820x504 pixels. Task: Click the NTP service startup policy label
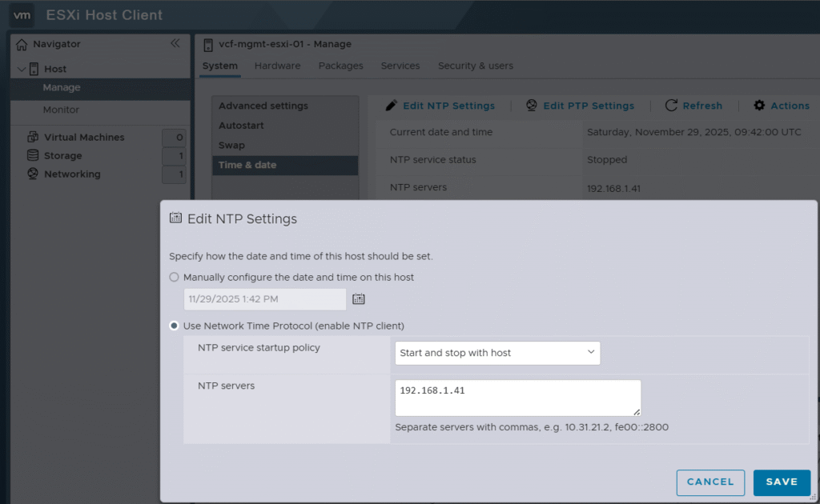[x=259, y=348]
